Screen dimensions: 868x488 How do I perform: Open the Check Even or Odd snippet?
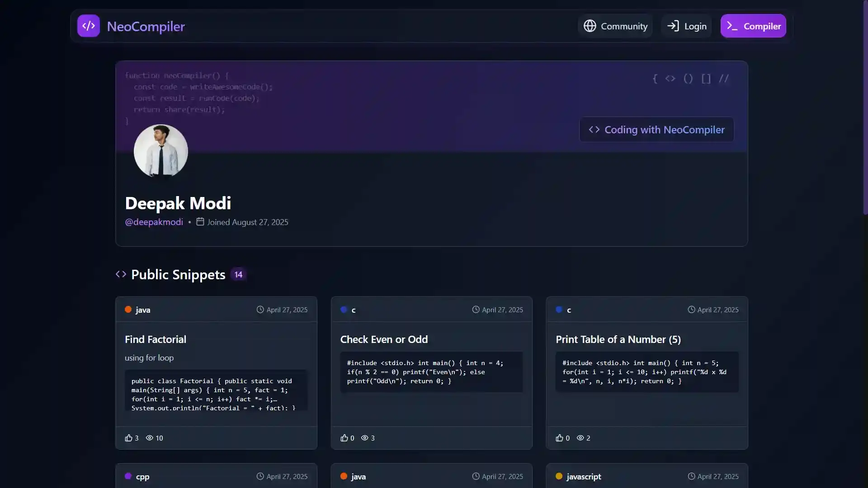click(x=384, y=339)
